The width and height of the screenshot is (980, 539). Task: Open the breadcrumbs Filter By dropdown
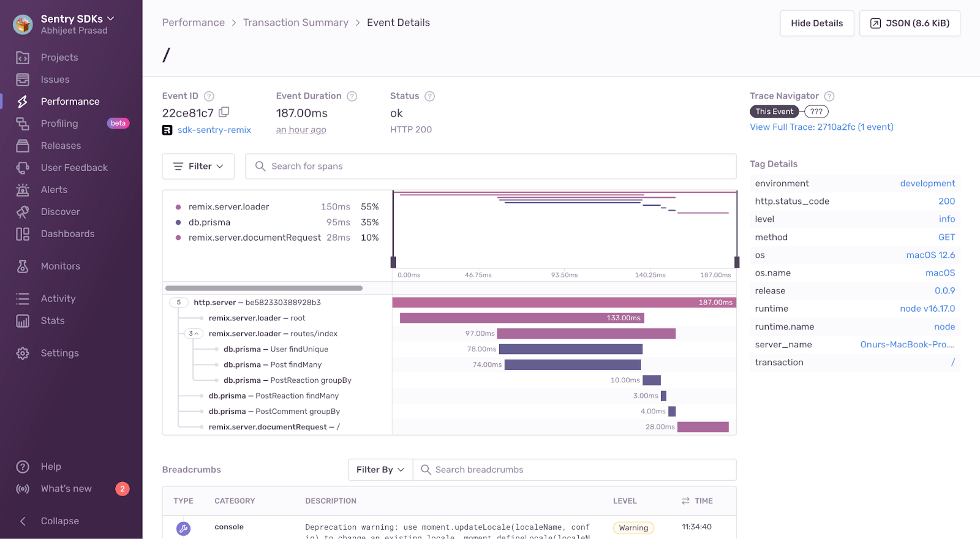(380, 470)
